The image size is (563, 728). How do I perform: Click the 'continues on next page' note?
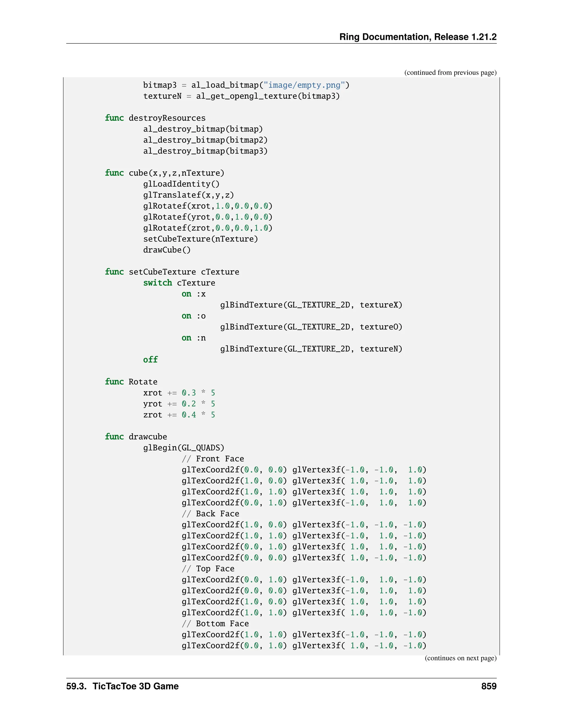pyautogui.click(x=460, y=658)
